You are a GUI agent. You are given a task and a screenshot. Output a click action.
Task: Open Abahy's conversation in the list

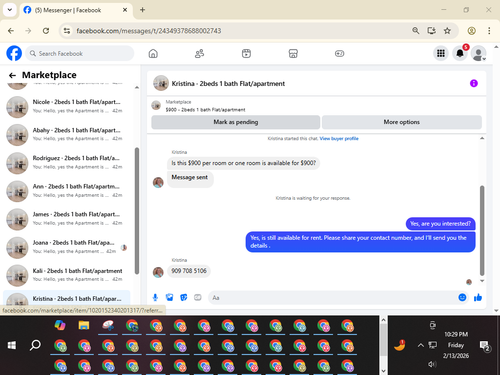(67, 134)
